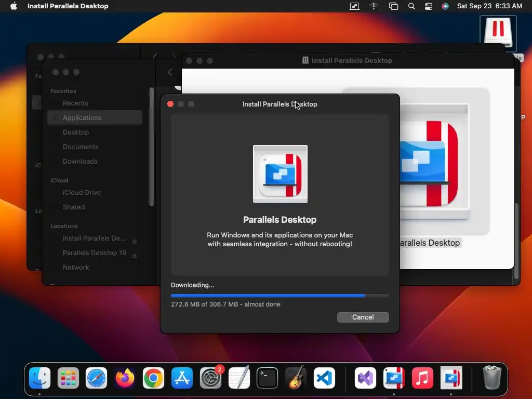Click the 'Parallels Desktop' heading in the dialog
The width and height of the screenshot is (532, 399).
(x=280, y=220)
